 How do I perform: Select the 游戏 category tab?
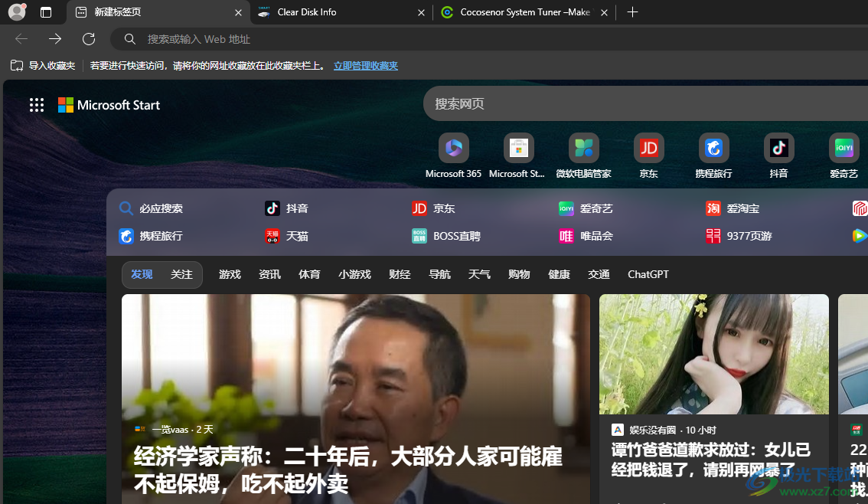click(x=230, y=274)
